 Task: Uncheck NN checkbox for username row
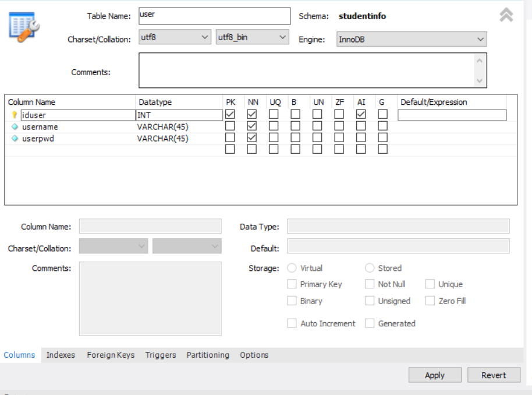click(252, 126)
